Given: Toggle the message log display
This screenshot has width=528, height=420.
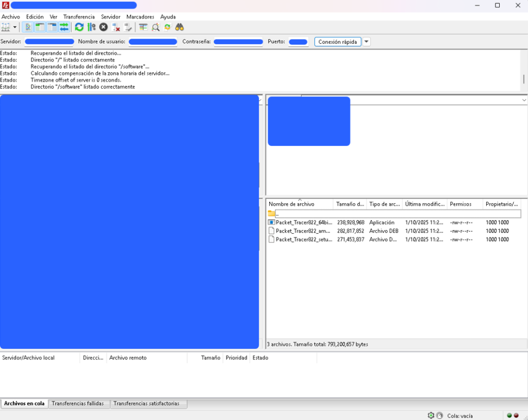Looking at the screenshot, I should coord(28,27).
